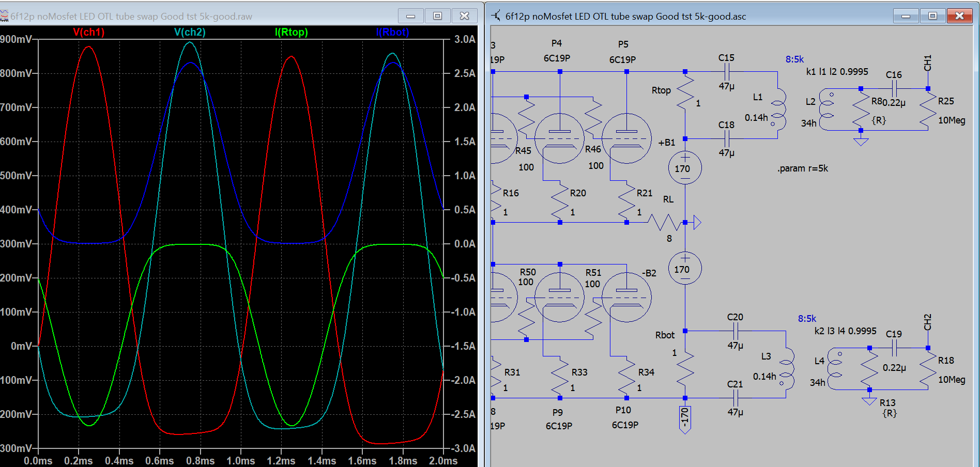
Task: Select the L4 inductor symbol
Action: pos(835,369)
